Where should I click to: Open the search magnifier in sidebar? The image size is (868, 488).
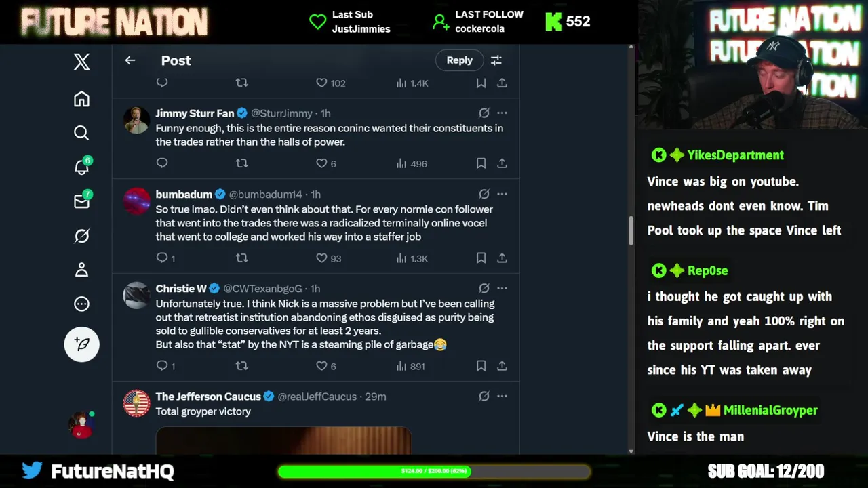pyautogui.click(x=81, y=133)
